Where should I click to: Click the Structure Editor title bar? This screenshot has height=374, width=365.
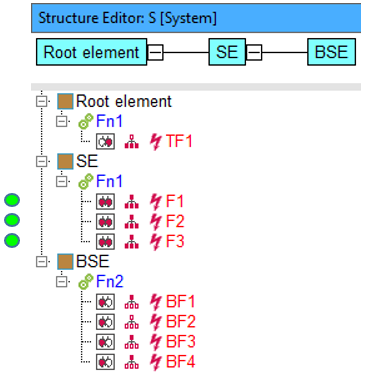[x=196, y=18]
